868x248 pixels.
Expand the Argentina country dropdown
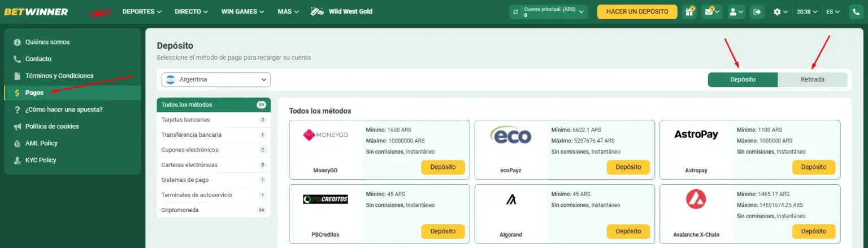pyautogui.click(x=216, y=80)
